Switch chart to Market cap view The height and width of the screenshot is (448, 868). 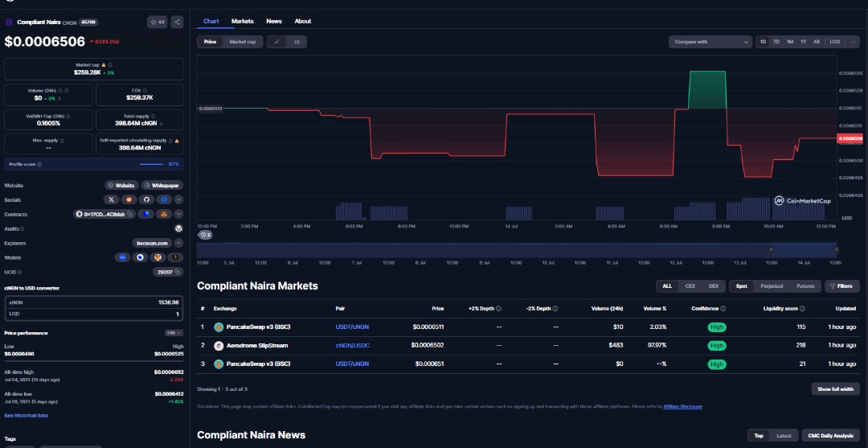click(243, 42)
